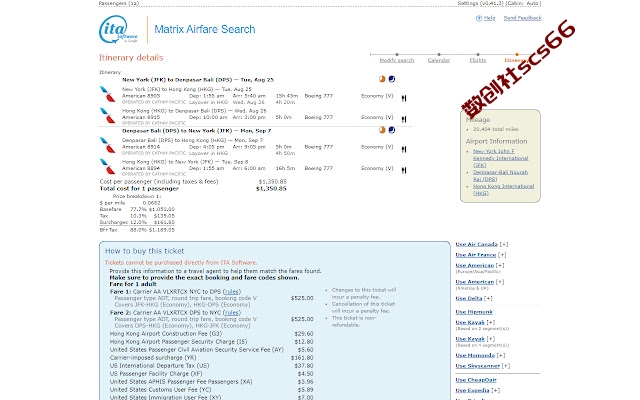The width and height of the screenshot is (640, 400).
Task: Expand [+] next to Use Air France
Action: (x=502, y=255)
